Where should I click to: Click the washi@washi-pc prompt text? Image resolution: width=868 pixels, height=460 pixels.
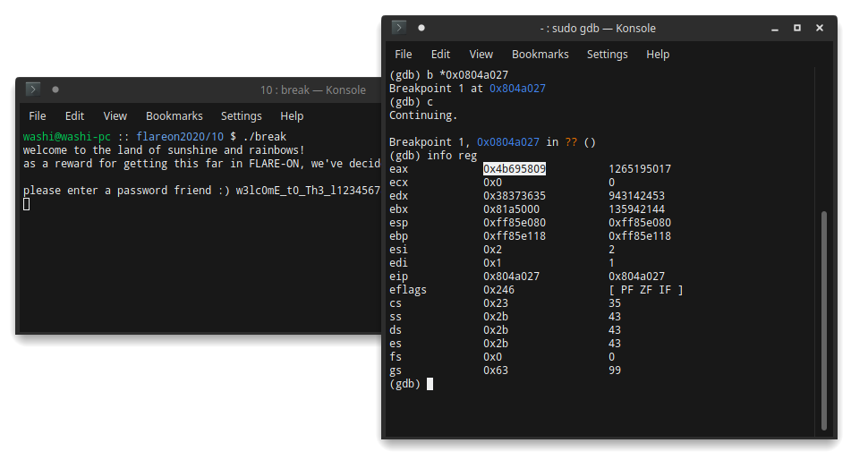(67, 136)
